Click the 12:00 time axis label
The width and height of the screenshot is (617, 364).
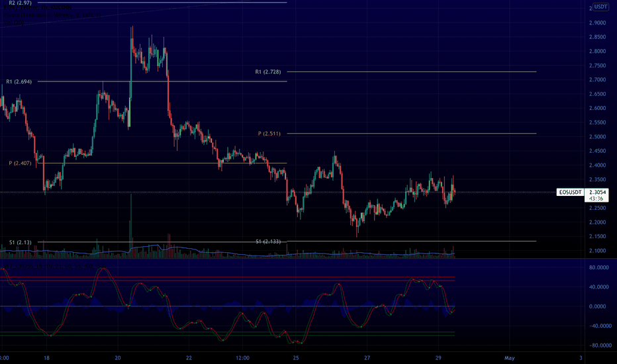tap(242, 357)
